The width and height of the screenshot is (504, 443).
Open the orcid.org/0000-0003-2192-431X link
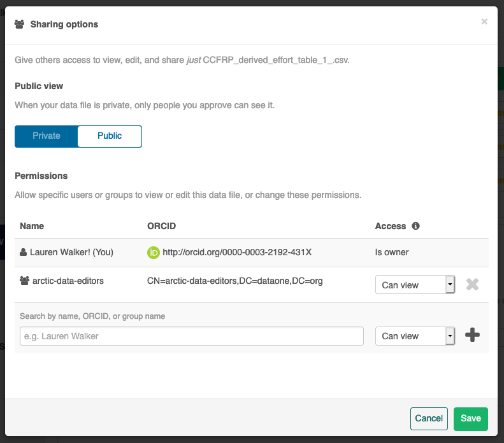coord(237,253)
